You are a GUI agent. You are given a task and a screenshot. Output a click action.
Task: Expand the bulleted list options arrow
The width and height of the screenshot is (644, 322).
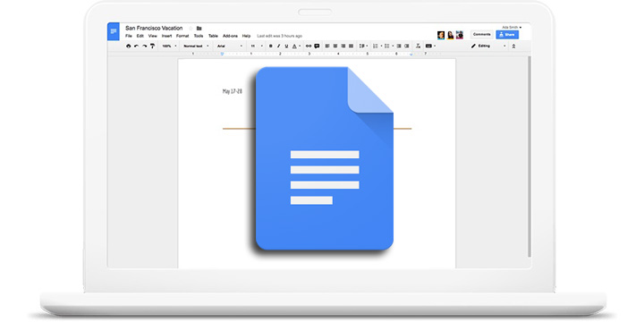pyautogui.click(x=393, y=46)
